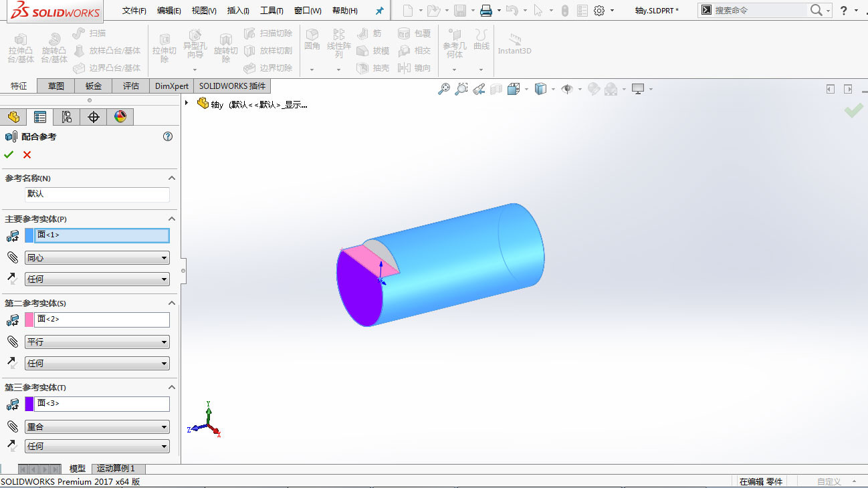868x488 pixels.
Task: Toggle the menu bar pin icon
Action: (x=379, y=11)
